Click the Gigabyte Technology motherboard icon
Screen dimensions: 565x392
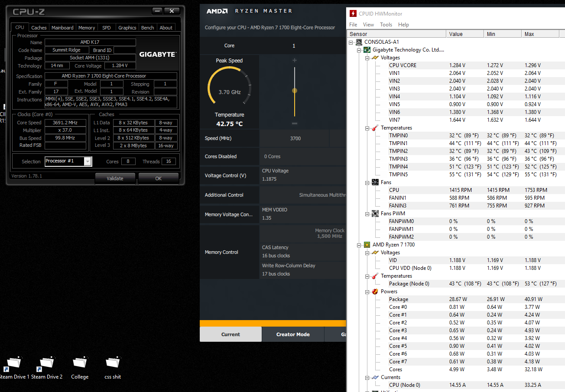[x=367, y=50]
